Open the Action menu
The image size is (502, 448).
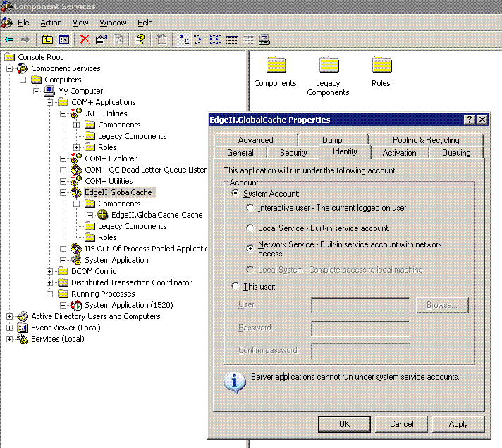pyautogui.click(x=51, y=23)
